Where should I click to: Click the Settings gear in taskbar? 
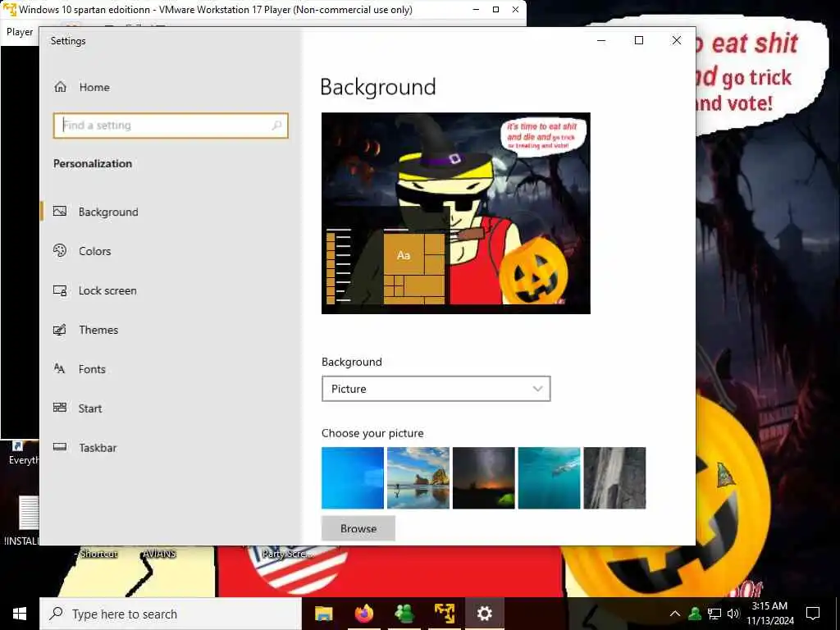coord(484,614)
